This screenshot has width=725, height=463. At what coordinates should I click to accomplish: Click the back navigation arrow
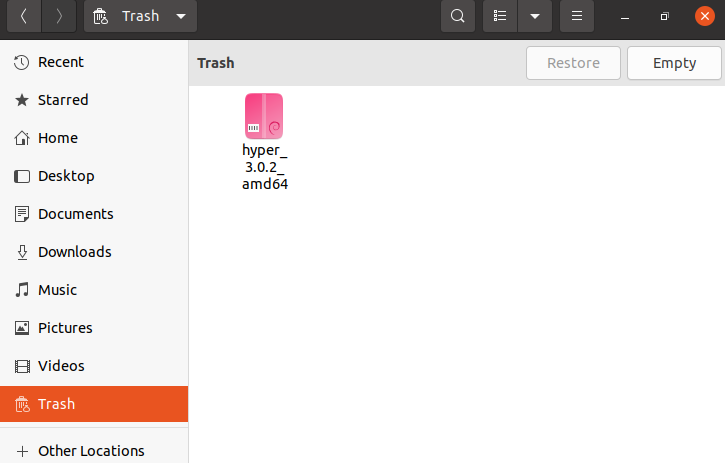tap(23, 16)
